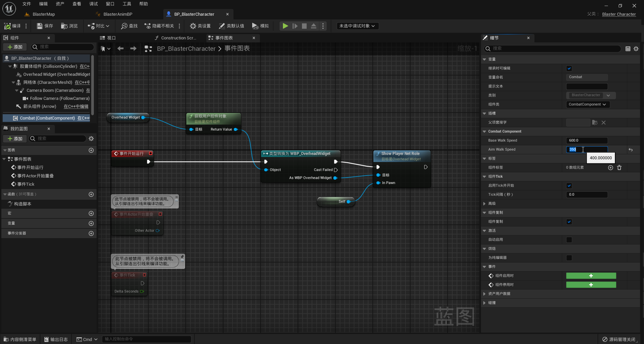Click the Compile (编译) toolbar icon

pyautogui.click(x=12, y=26)
